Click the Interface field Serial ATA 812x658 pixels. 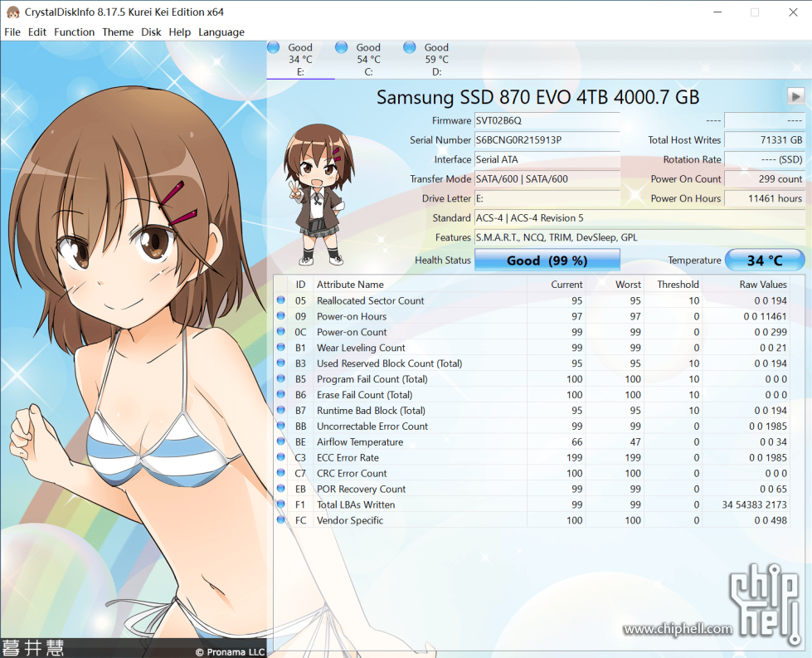click(547, 159)
